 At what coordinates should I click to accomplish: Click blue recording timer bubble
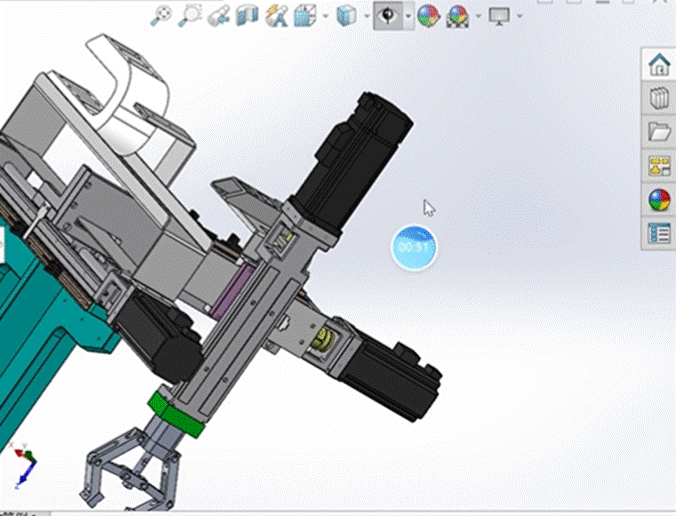[414, 247]
